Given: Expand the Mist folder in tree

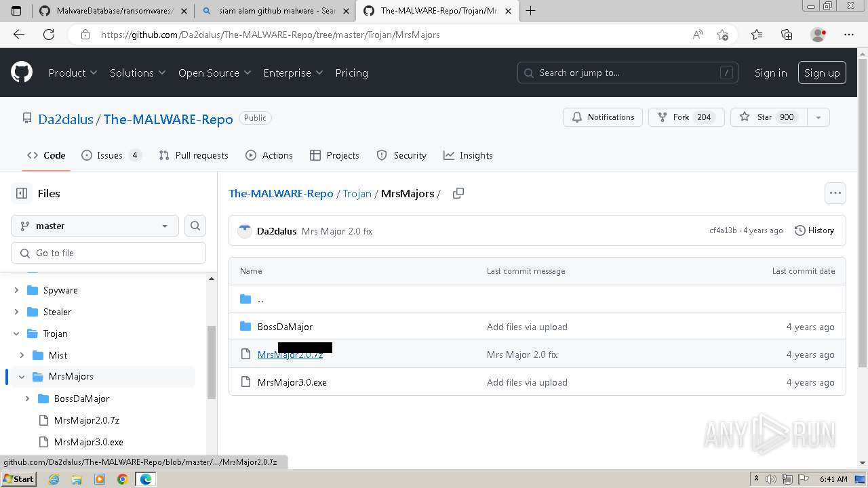Looking at the screenshot, I should tap(22, 355).
